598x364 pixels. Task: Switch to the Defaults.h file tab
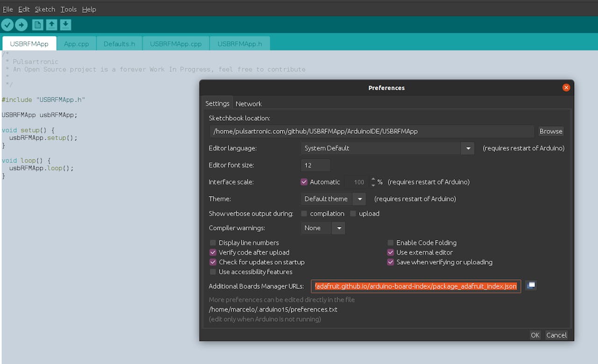pyautogui.click(x=119, y=44)
